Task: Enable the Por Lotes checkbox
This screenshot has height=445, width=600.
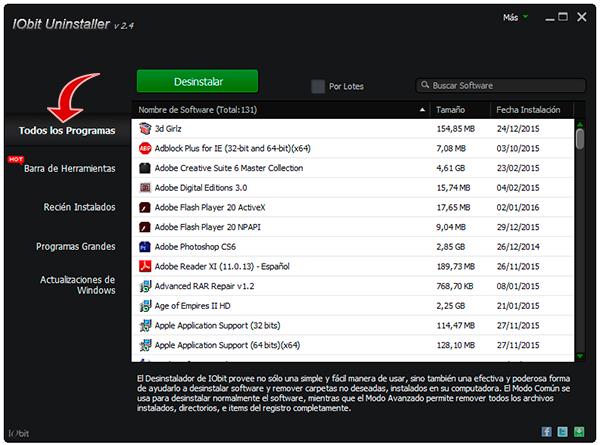Action: (x=318, y=86)
